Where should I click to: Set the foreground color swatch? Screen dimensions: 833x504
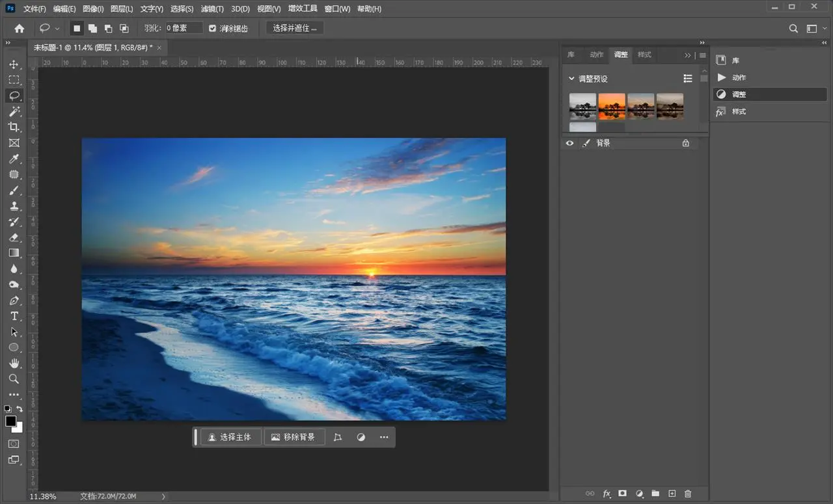[10, 422]
